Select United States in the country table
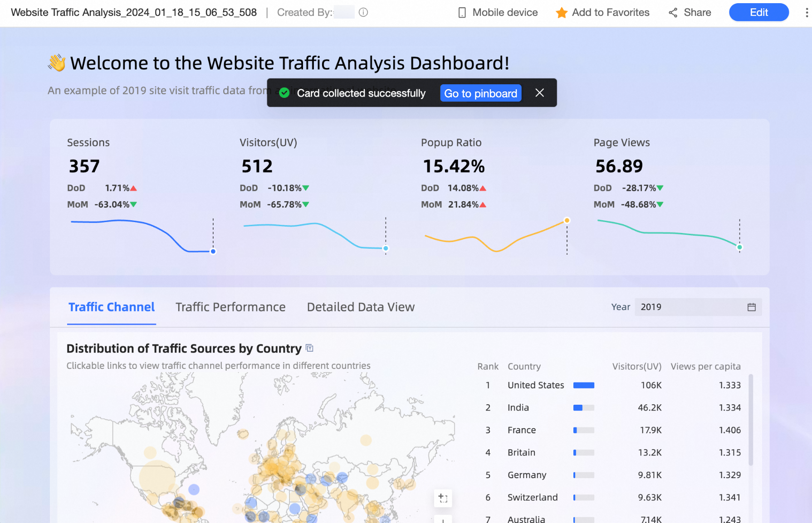The height and width of the screenshot is (523, 812). [536, 385]
